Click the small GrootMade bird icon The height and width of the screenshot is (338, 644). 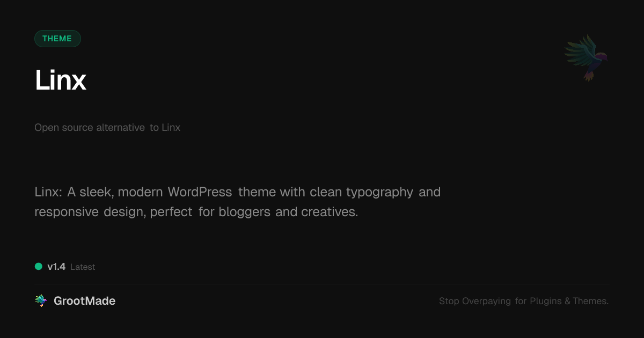[x=41, y=301]
